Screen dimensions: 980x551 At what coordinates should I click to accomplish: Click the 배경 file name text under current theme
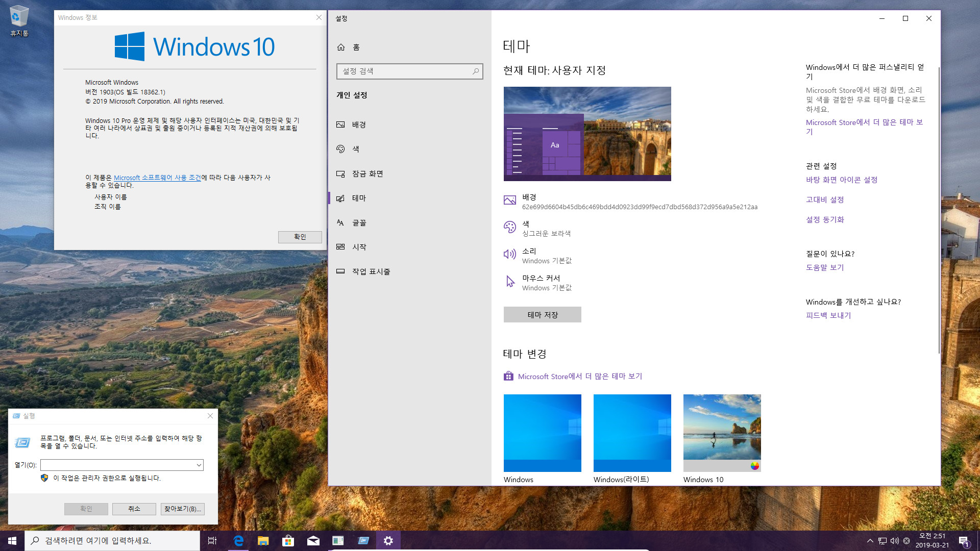tap(640, 207)
